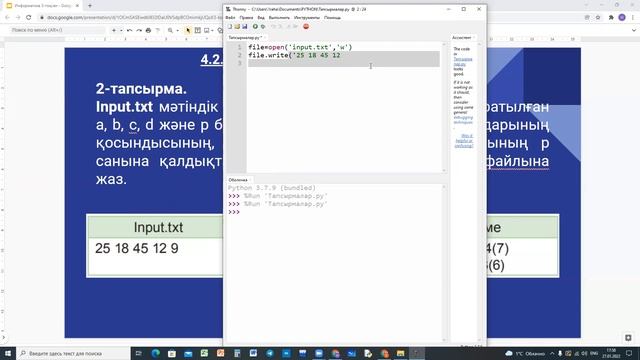640x360 pixels.
Task: Open the zoom level dropdown arrow
Action: 177,30
